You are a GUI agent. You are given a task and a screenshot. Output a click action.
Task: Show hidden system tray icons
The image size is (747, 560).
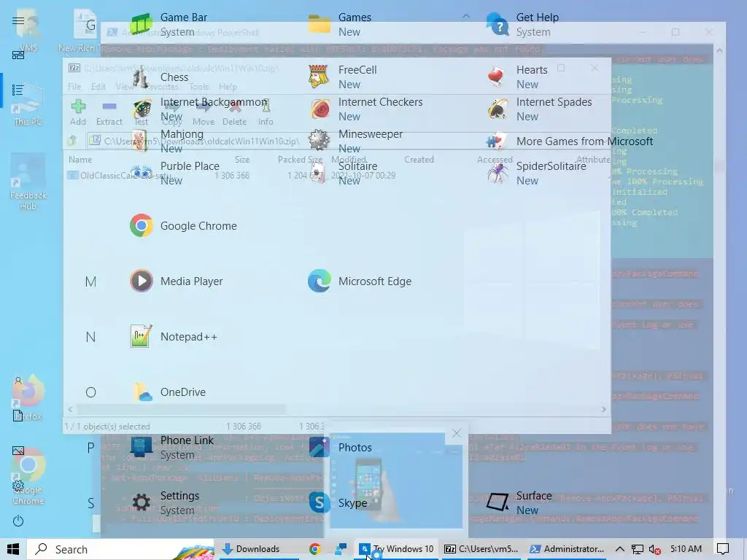pos(620,549)
